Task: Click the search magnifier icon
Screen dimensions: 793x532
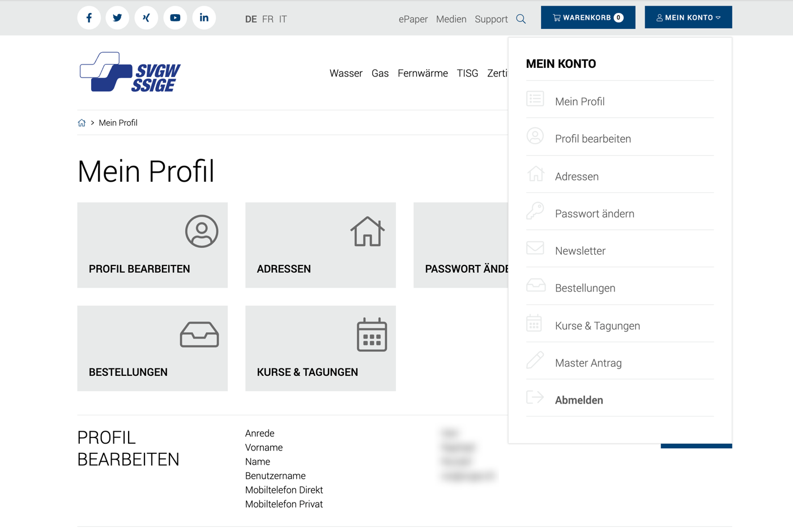Action: (x=521, y=19)
